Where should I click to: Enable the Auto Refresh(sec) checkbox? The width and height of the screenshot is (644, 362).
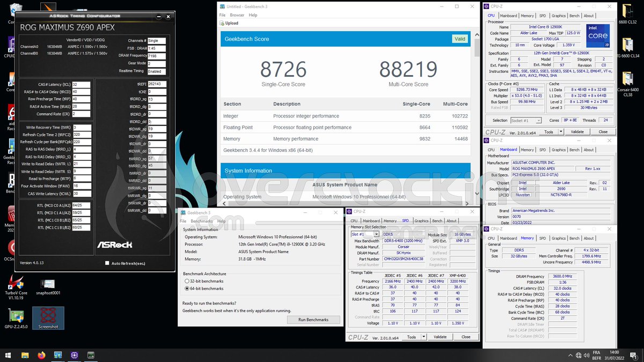[x=107, y=263]
